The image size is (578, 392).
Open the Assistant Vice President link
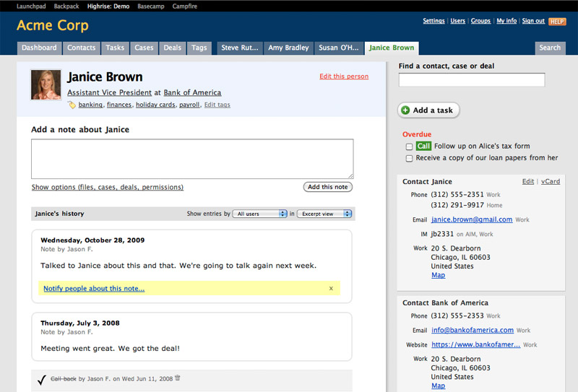tap(110, 92)
